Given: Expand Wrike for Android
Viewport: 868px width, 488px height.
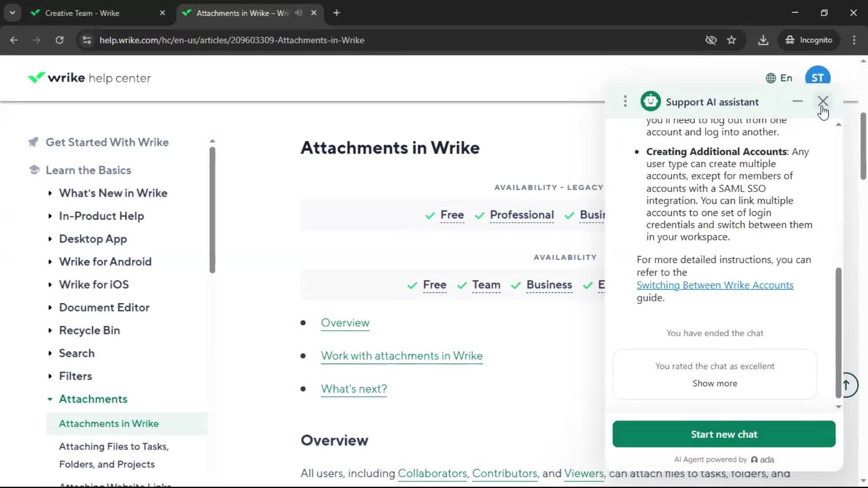Looking at the screenshot, I should 105,262.
